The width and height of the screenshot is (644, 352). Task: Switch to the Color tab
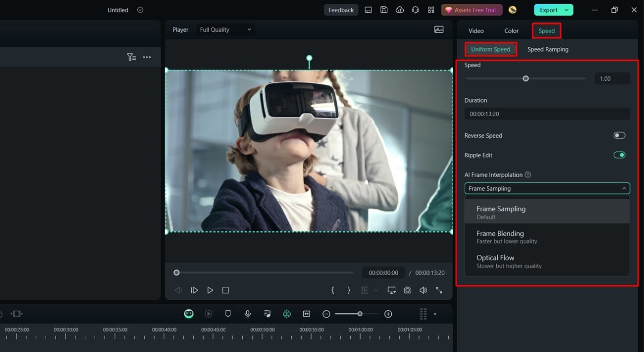point(511,31)
